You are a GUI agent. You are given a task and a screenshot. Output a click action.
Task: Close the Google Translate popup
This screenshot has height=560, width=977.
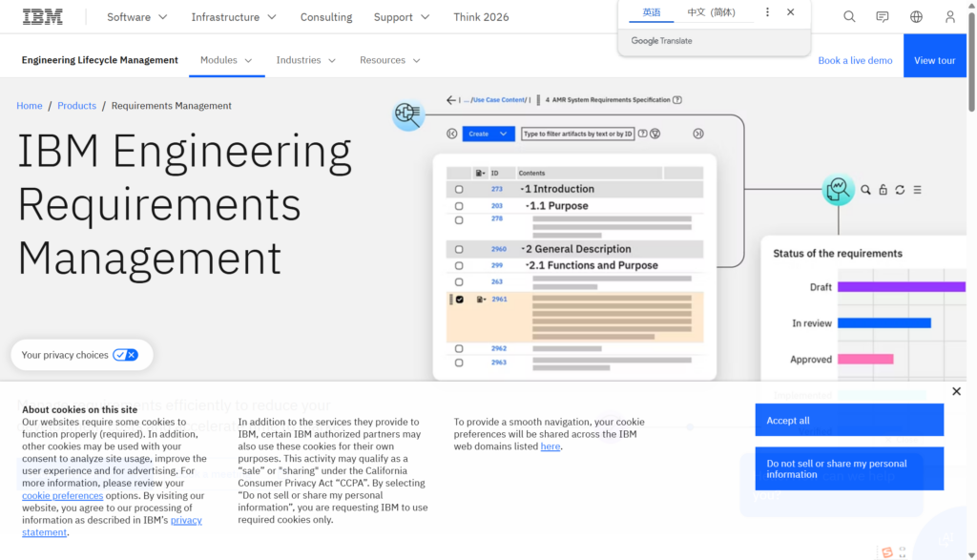(790, 12)
